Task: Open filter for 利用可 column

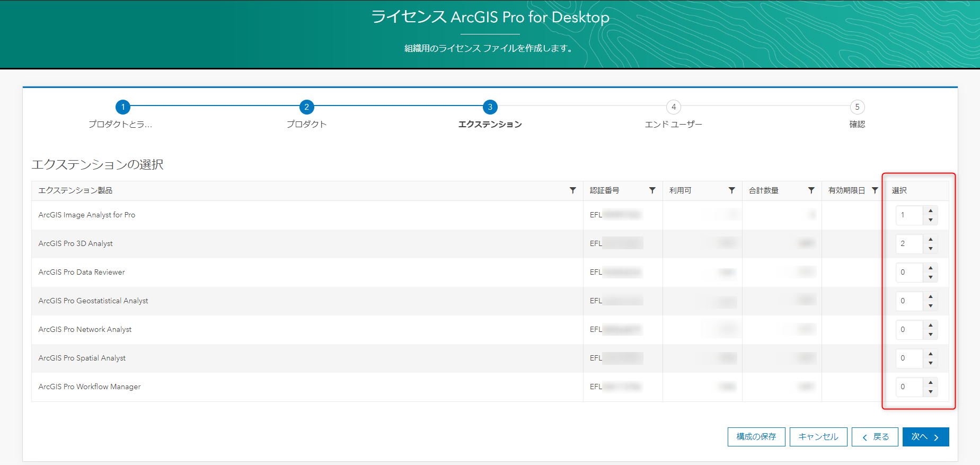Action: click(731, 190)
